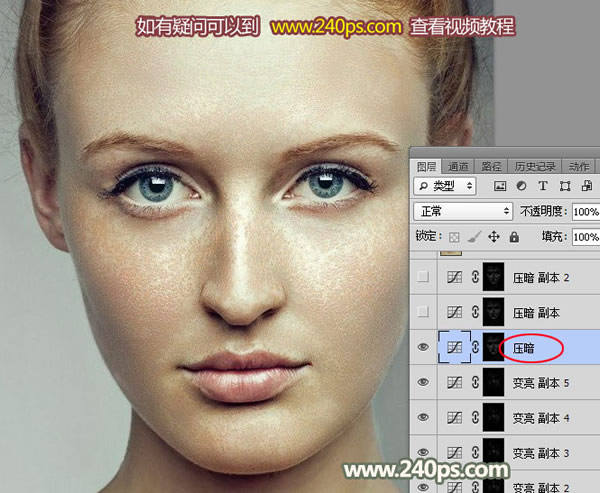Screen dimensions: 600x493
Task: Show the 压暗 副本 layer
Action: coord(423,312)
